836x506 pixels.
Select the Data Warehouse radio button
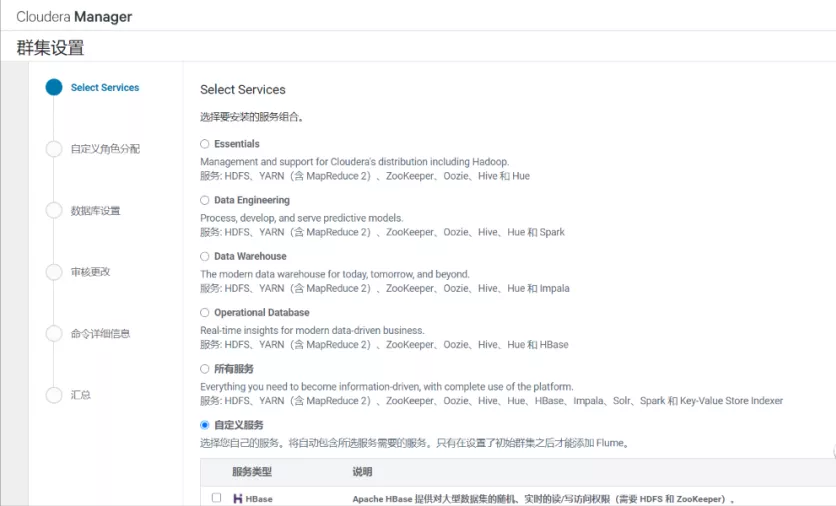click(x=205, y=256)
